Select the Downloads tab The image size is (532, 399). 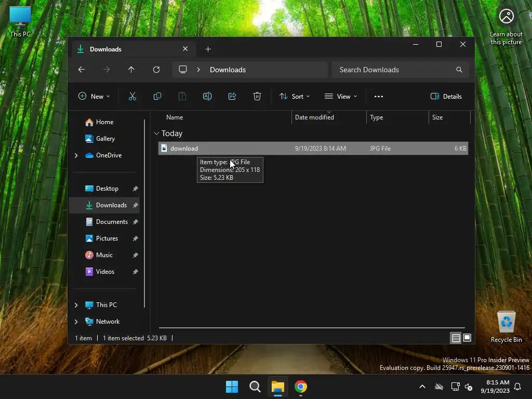point(132,49)
